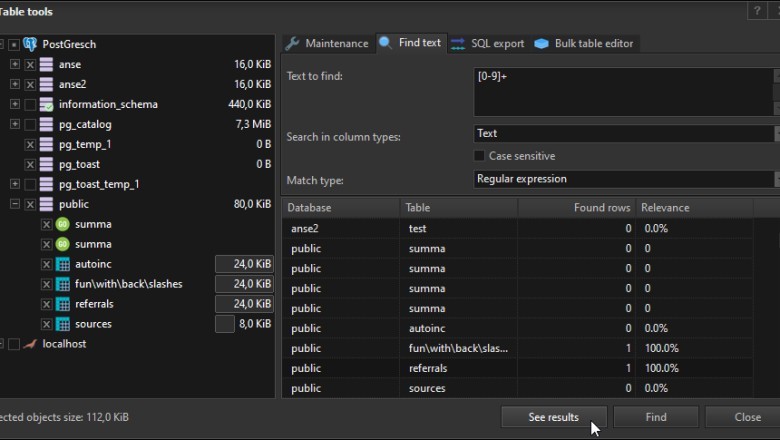Click the sources size bar 8,0 KiB
780x440 pixels.
pos(244,324)
